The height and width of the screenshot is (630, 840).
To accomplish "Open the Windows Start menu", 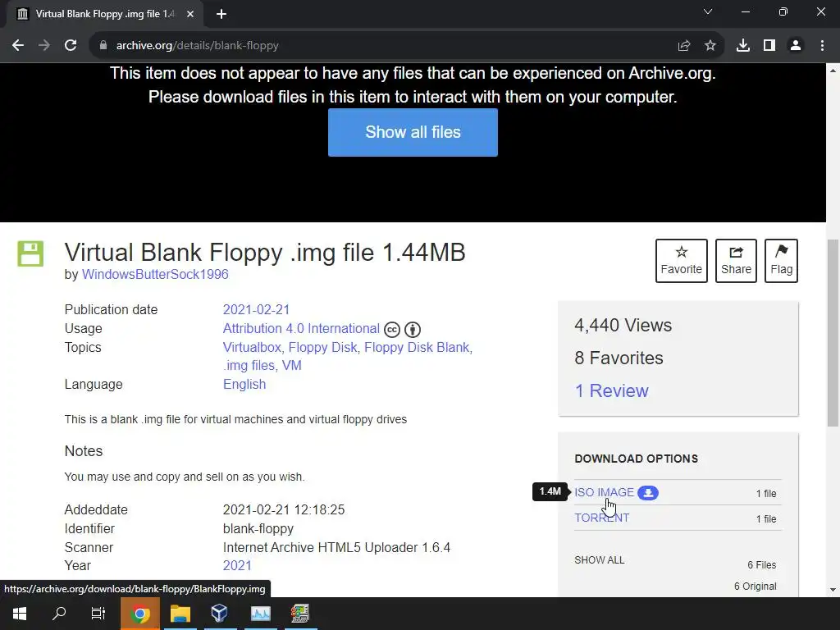I will point(20,614).
